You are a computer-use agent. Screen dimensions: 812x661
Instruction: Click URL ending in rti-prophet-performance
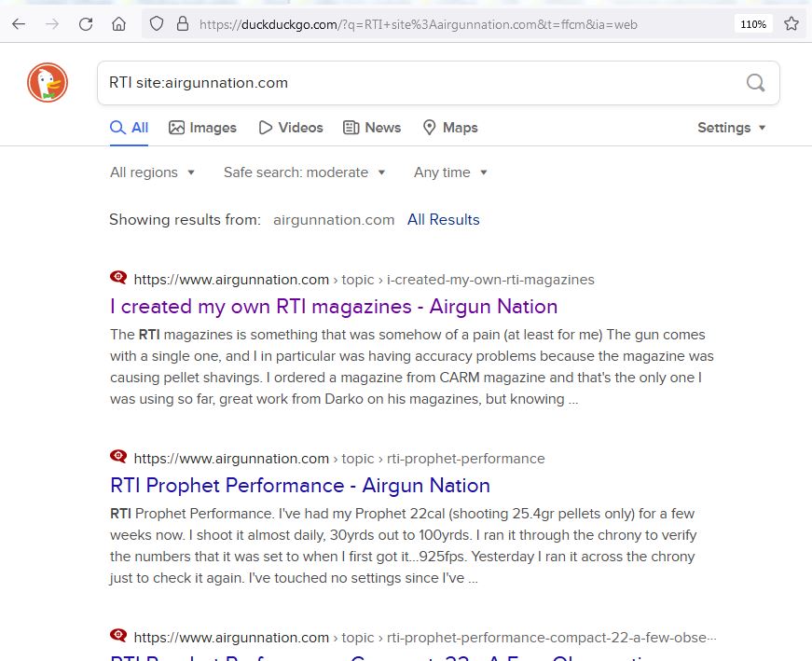[x=339, y=459]
